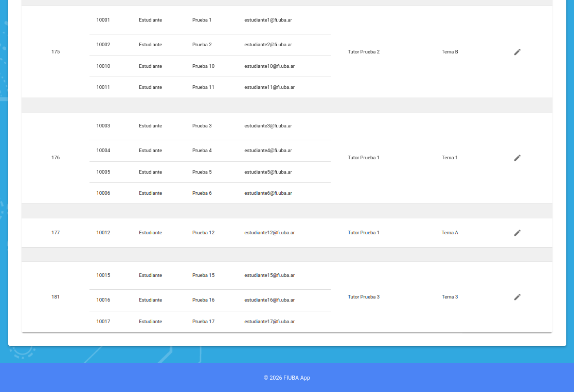Click email estudiante12@fi.uba.ar
The image size is (574, 392).
pyautogui.click(x=269, y=233)
